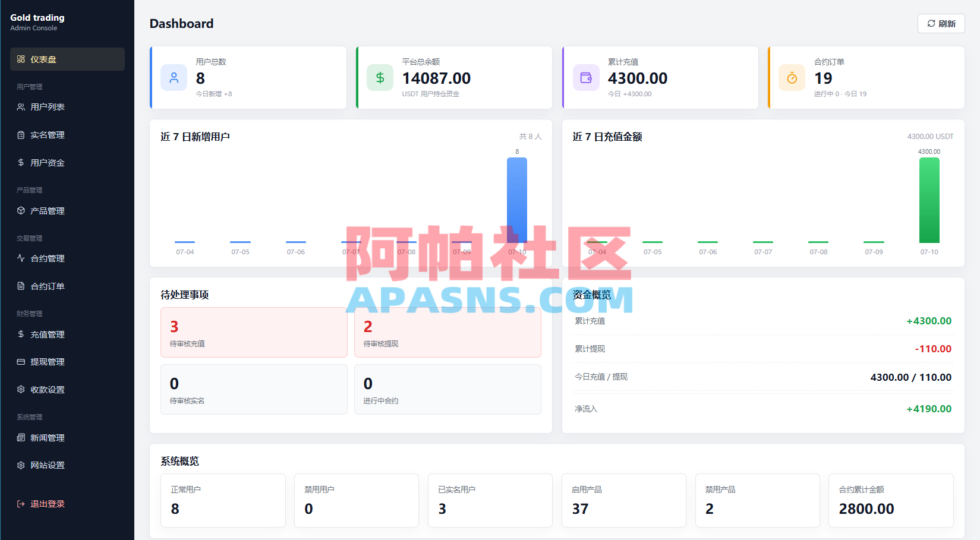This screenshot has height=540, width=980.
Task: Click the 新闻管理 newspaper icon
Action: (21, 438)
